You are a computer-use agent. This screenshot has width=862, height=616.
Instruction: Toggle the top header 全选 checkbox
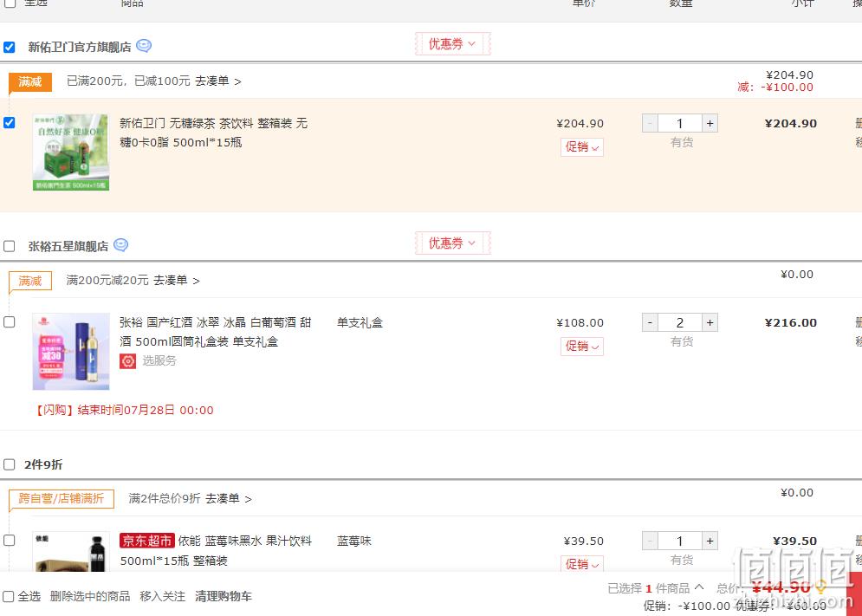(x=10, y=3)
